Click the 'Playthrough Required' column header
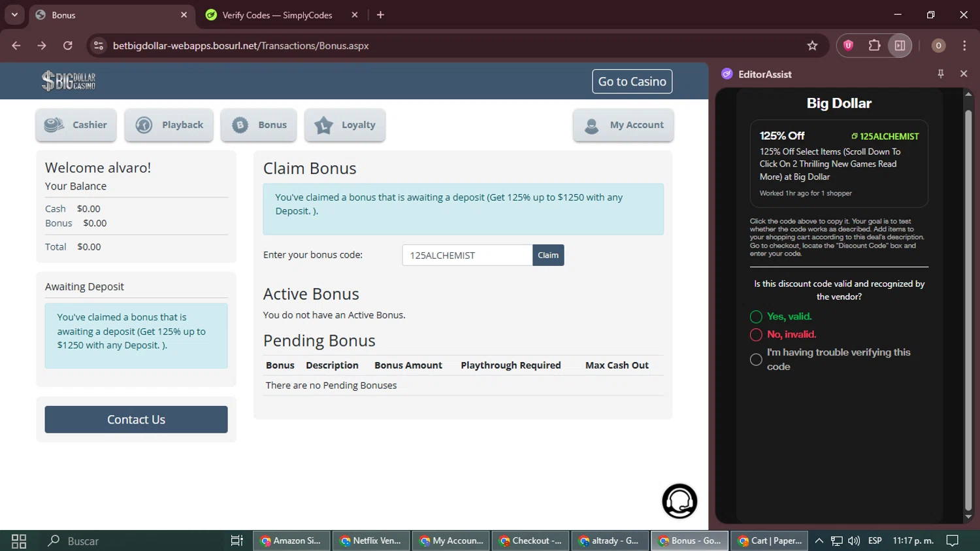Image resolution: width=980 pixels, height=551 pixels. click(x=511, y=365)
